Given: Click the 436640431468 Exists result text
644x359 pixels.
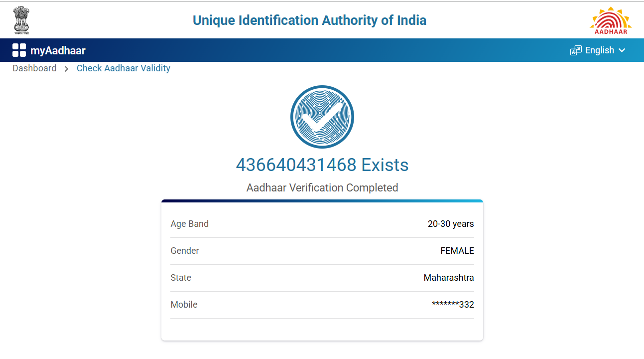Looking at the screenshot, I should [322, 165].
